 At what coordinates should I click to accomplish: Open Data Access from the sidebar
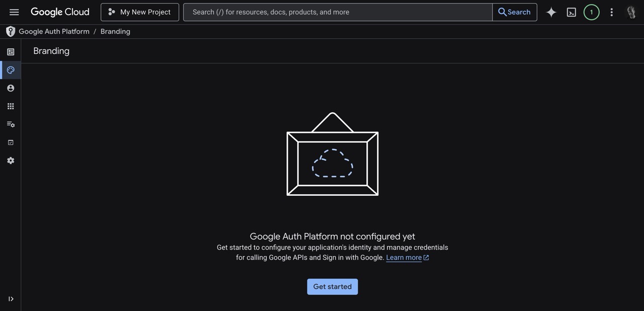[x=10, y=124]
